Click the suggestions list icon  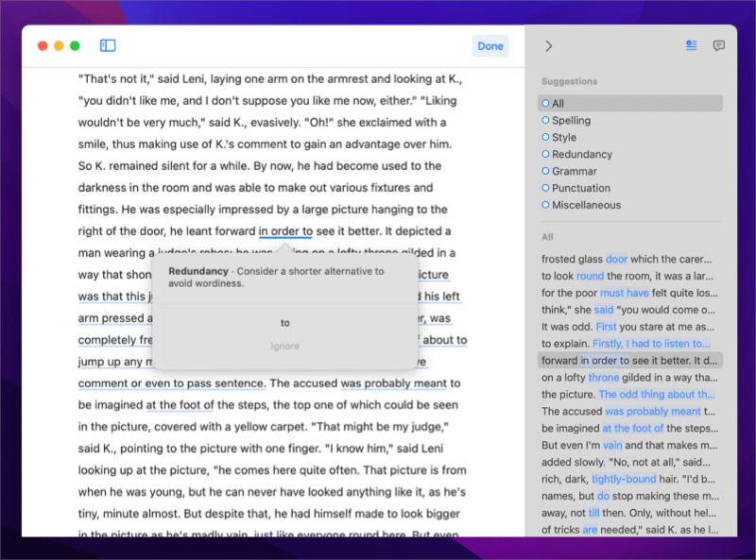[692, 45]
